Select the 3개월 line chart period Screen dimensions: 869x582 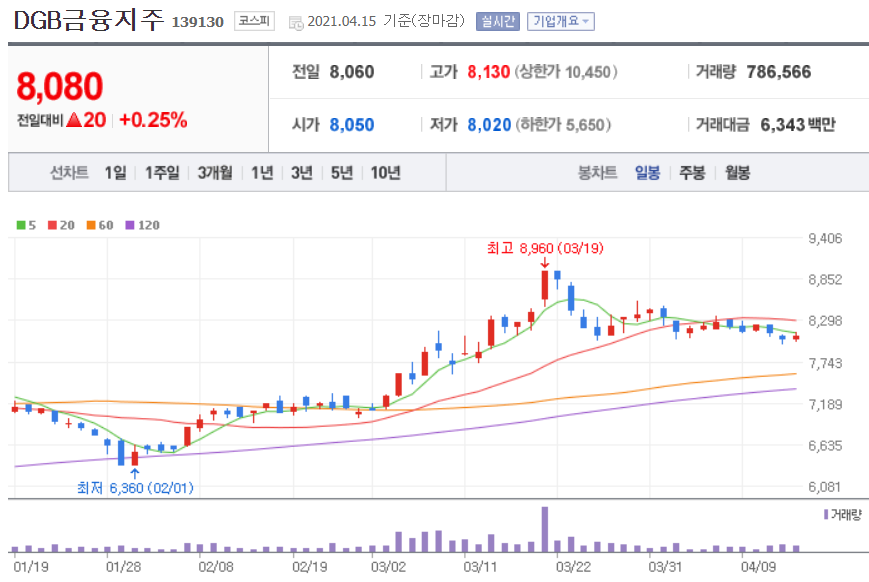[215, 173]
